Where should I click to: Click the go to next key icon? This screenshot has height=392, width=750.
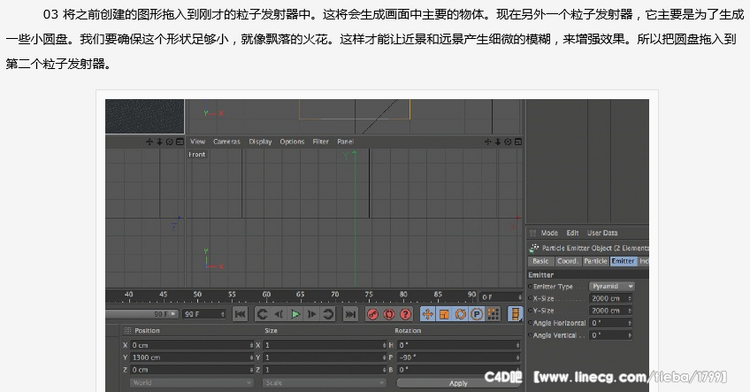[x=328, y=314]
